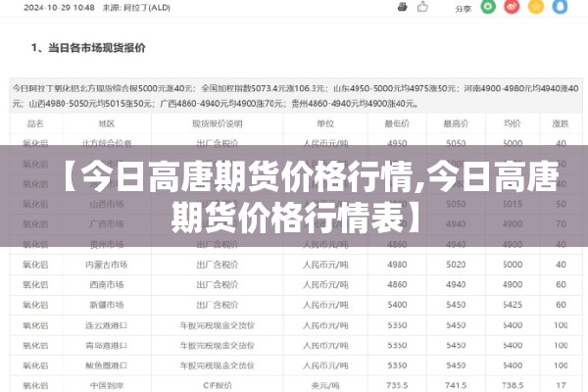The height and width of the screenshot is (392, 588).
Task: Click change value 60 in 新疆市场 row
Action: [561, 305]
